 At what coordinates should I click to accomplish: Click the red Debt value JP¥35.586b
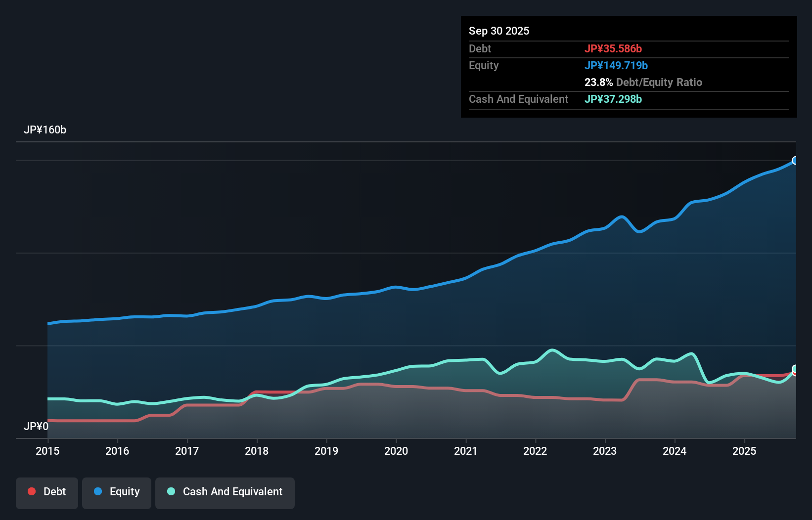614,48
